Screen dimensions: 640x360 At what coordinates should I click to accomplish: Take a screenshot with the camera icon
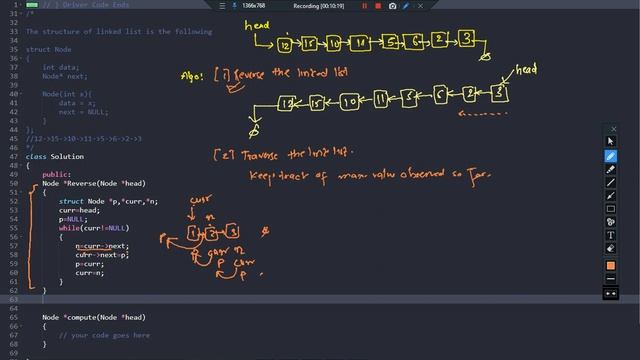[x=392, y=6]
